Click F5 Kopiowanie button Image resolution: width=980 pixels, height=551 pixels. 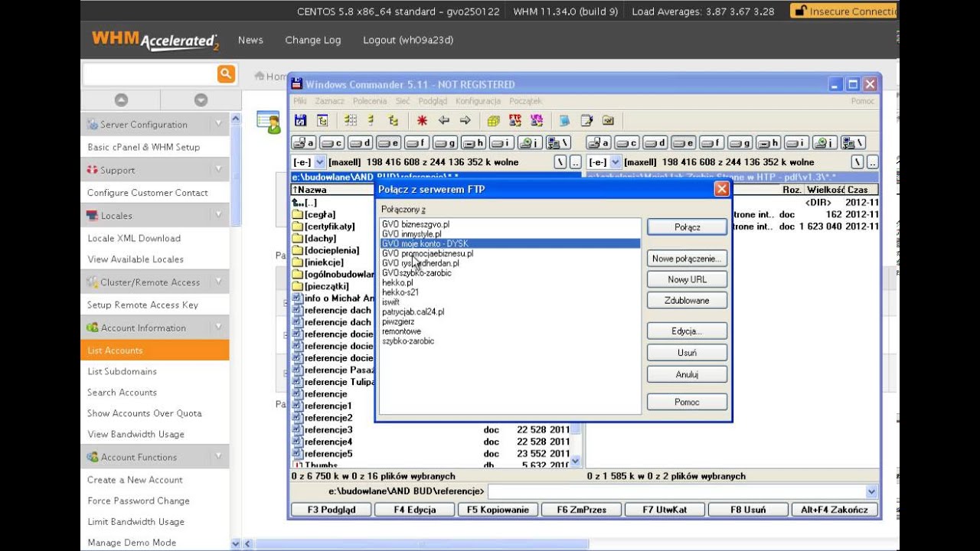[x=498, y=510]
